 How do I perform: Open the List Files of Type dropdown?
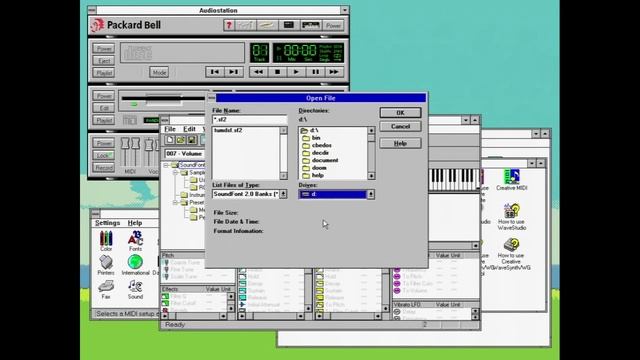point(283,194)
